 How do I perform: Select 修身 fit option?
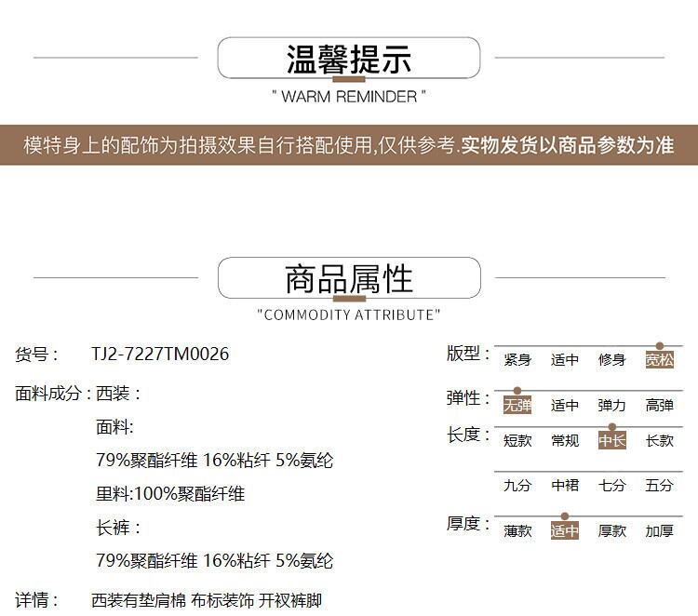point(612,359)
